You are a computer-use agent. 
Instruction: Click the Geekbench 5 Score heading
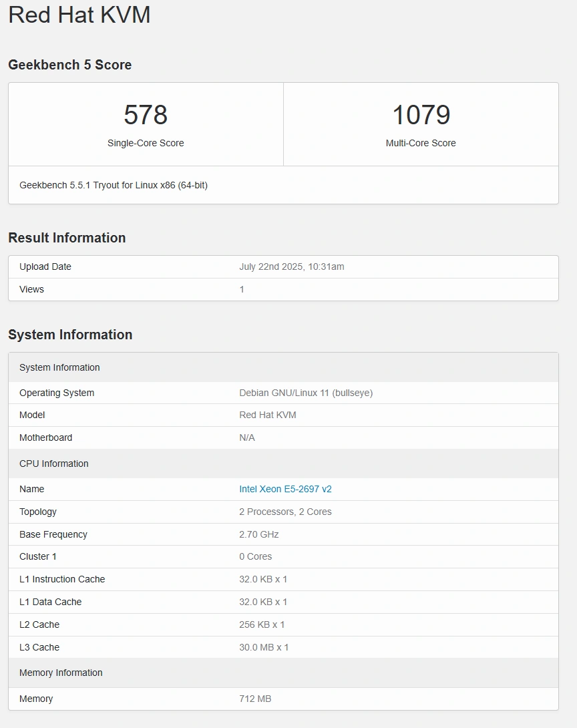tap(69, 65)
